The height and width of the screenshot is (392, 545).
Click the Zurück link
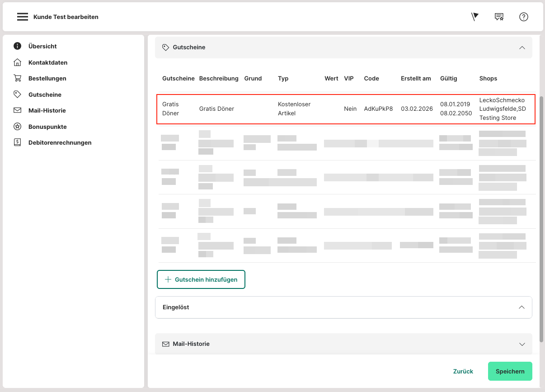(463, 371)
